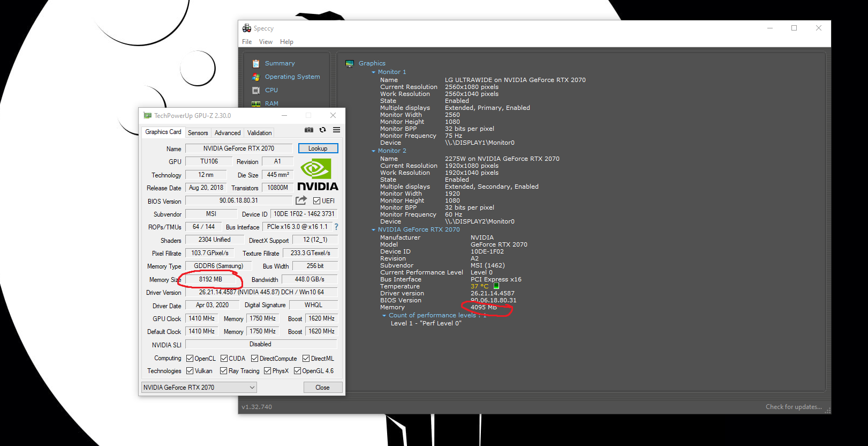Select the Graphics Card tab in GPU-Z
The height and width of the screenshot is (446, 868).
coord(163,132)
